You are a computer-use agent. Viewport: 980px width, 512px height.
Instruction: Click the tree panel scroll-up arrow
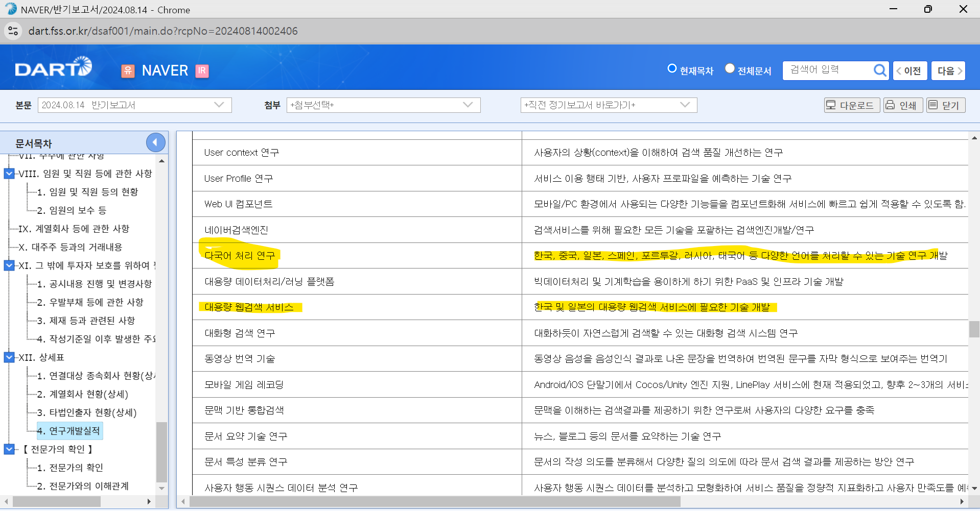click(161, 161)
